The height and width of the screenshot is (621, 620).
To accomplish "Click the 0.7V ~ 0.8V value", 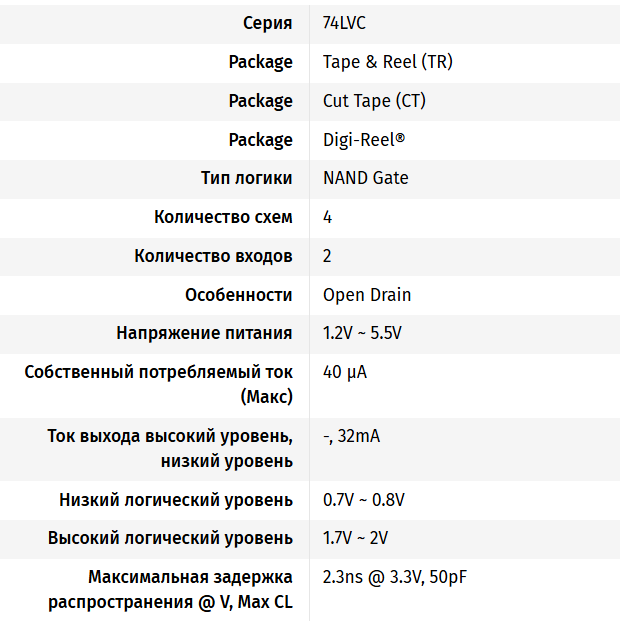I will pyautogui.click(x=363, y=500).
